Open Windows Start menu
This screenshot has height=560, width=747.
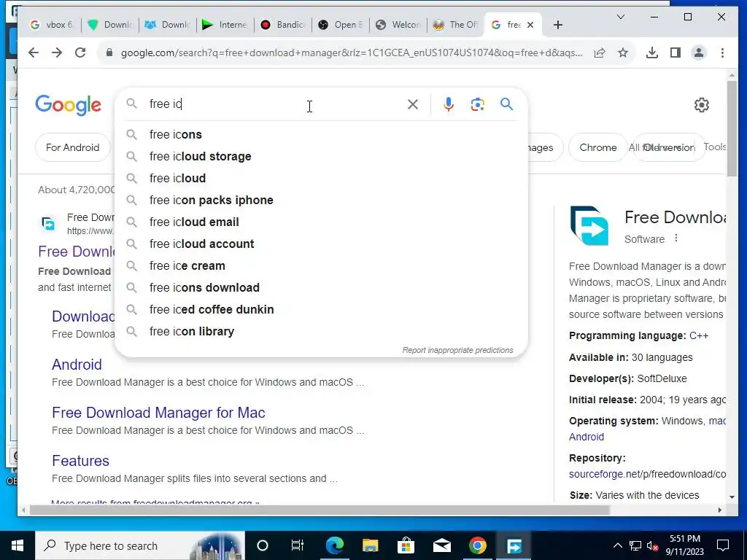18,545
